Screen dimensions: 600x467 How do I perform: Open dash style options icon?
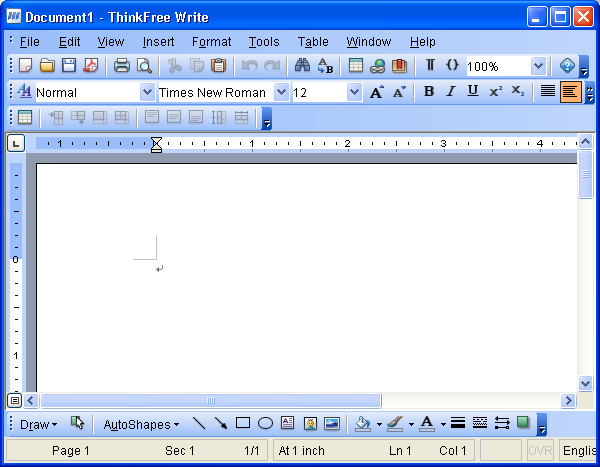click(x=480, y=423)
